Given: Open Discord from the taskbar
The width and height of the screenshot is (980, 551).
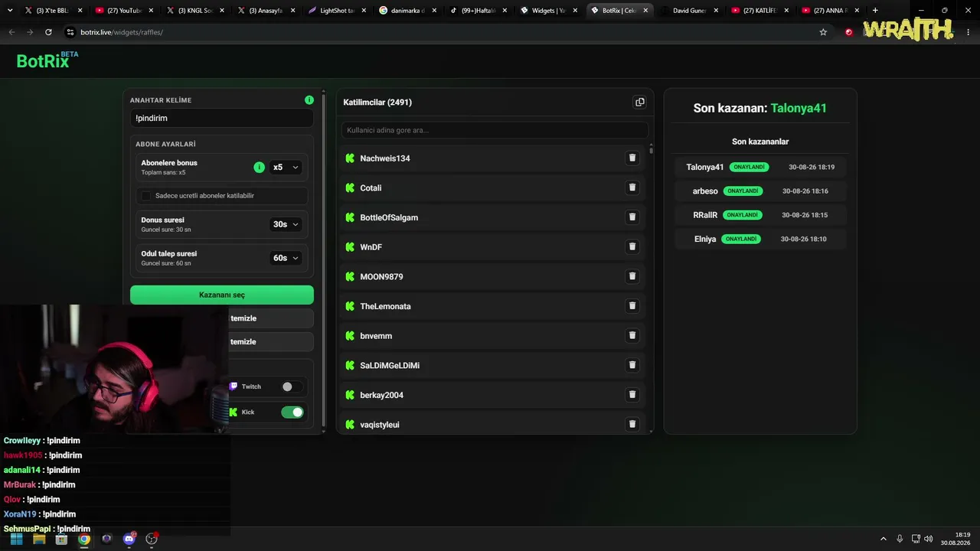Looking at the screenshot, I should point(129,539).
